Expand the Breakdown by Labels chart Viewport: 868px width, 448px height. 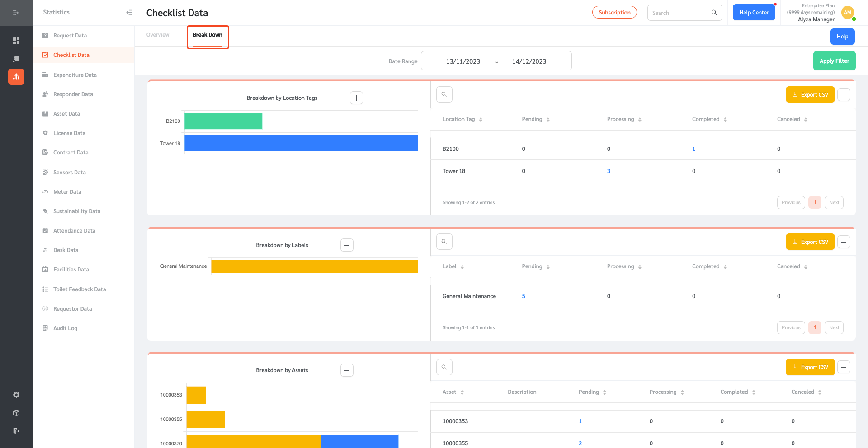[x=347, y=245]
